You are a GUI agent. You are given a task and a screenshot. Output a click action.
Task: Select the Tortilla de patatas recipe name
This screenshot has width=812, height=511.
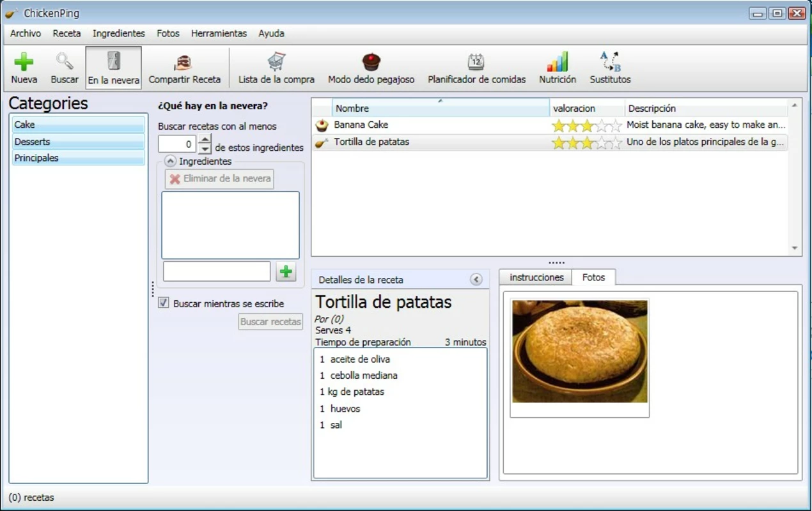point(371,142)
